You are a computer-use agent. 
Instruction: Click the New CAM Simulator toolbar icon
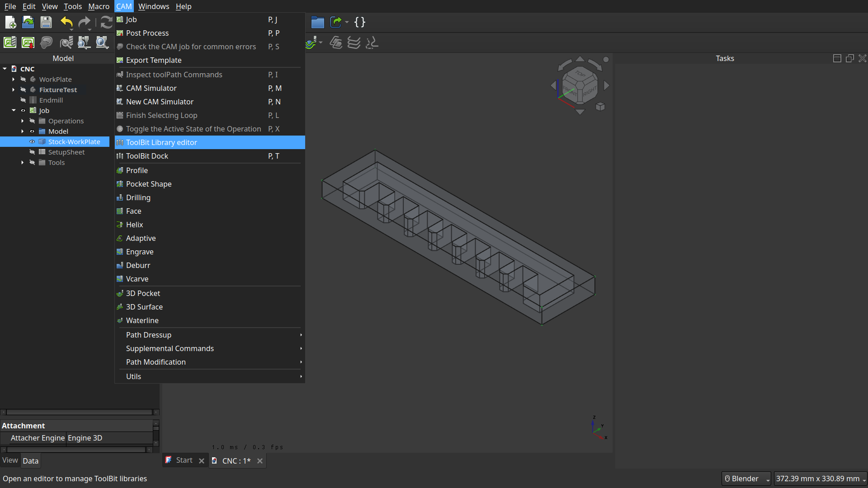[x=102, y=42]
